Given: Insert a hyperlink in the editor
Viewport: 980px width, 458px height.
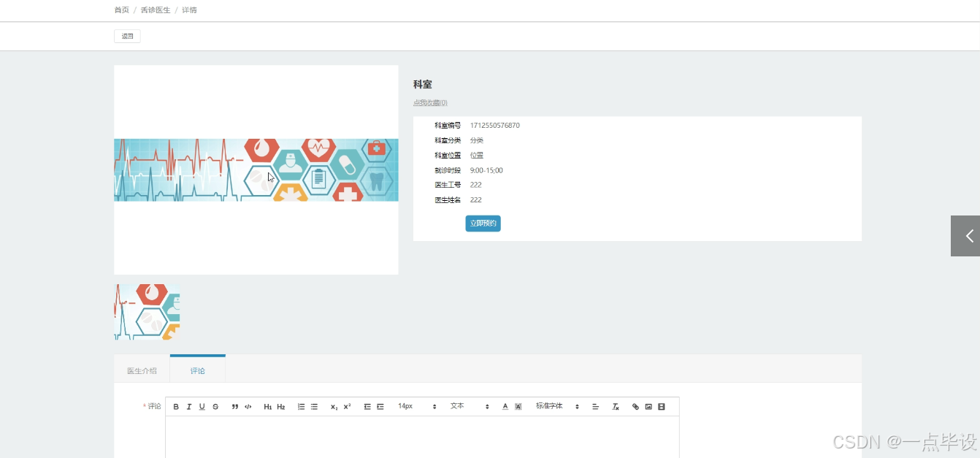Looking at the screenshot, I should click(635, 407).
